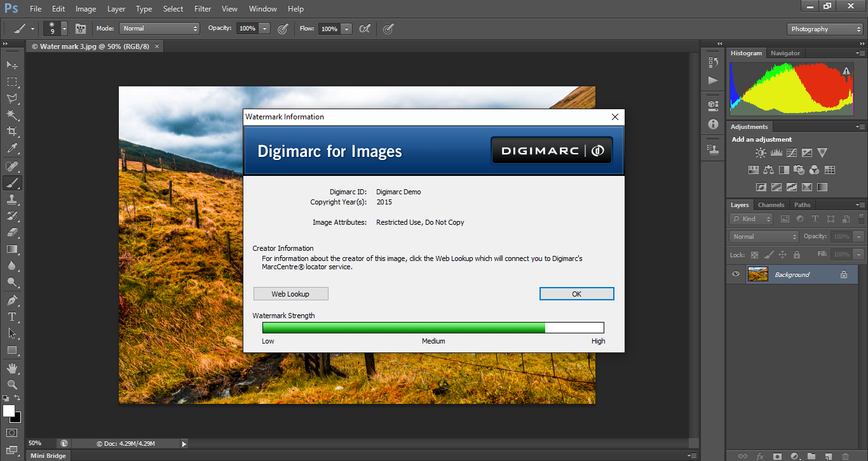Image resolution: width=868 pixels, height=461 pixels.
Task: Click the Web Lookup button
Action: (290, 294)
